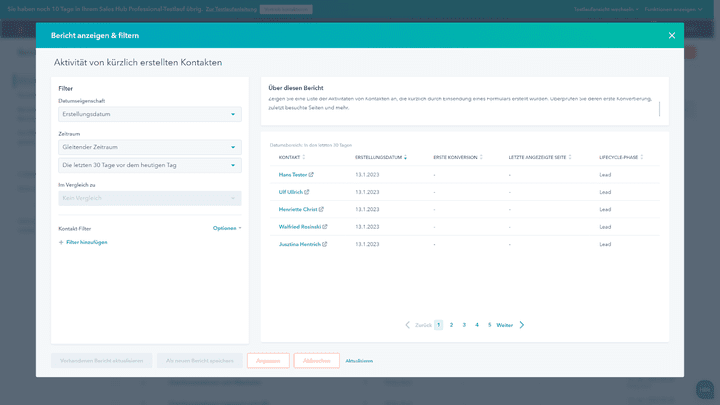This screenshot has height=405, width=720.
Task: Click the next page arrow icon
Action: tap(522, 325)
